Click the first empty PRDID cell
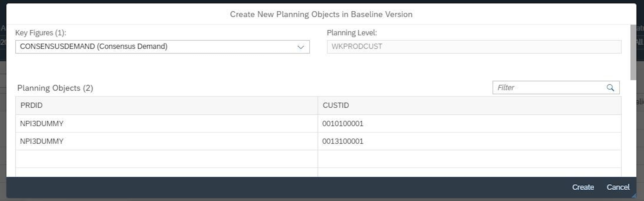This screenshot has height=201, width=644. (166, 159)
